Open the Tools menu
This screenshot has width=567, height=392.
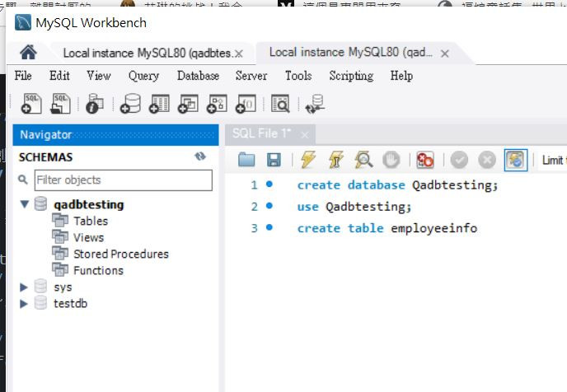point(298,76)
